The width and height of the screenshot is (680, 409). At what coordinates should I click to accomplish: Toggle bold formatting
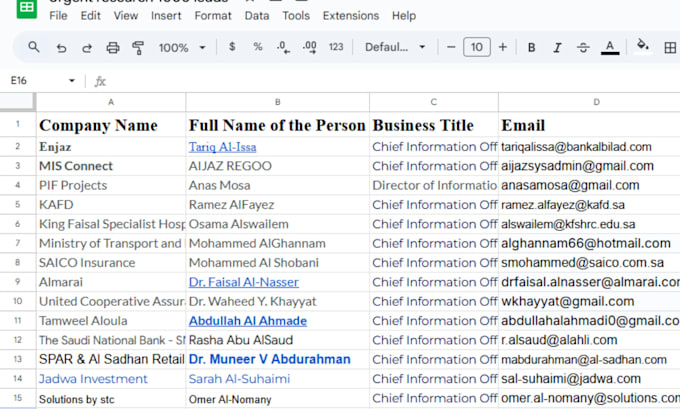[x=531, y=47]
